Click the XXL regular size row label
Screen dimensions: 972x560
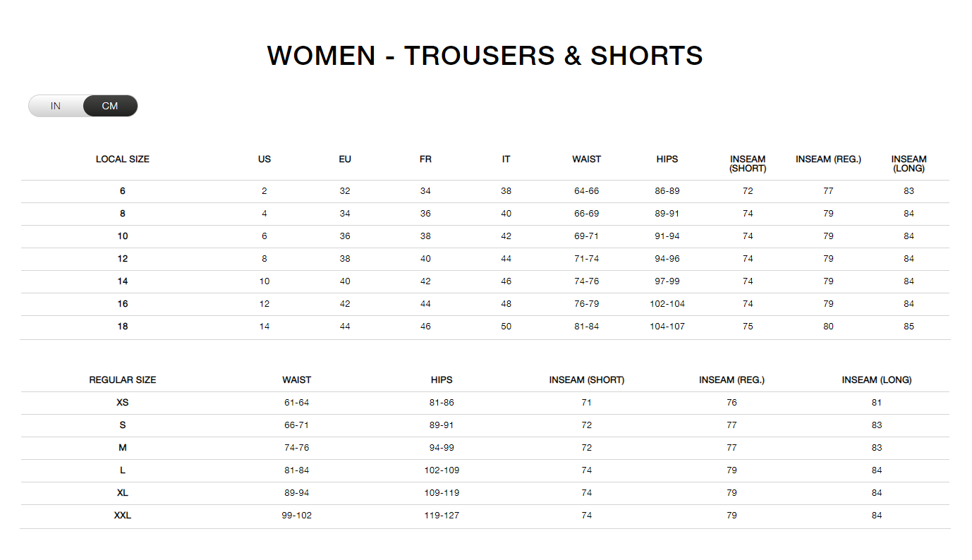[123, 516]
